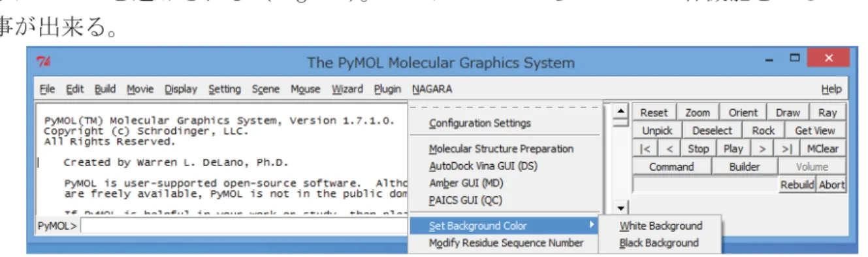The height and width of the screenshot is (257, 868).
Task: Click the Ray button
Action: 828,112
